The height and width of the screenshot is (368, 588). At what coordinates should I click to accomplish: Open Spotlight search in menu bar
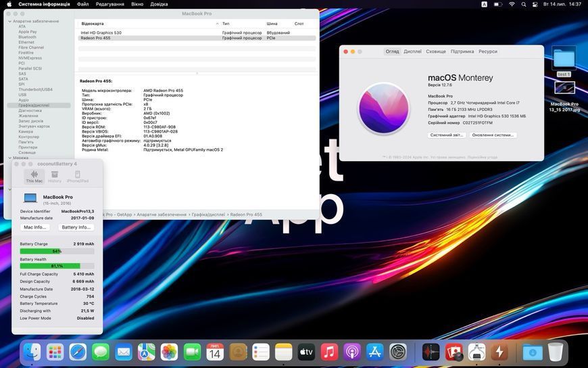click(x=524, y=4)
